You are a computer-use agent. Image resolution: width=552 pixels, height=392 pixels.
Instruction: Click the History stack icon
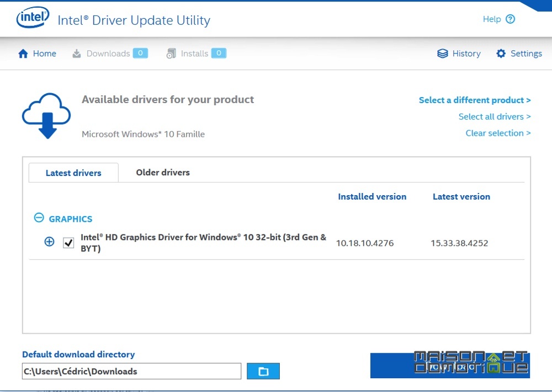[443, 53]
